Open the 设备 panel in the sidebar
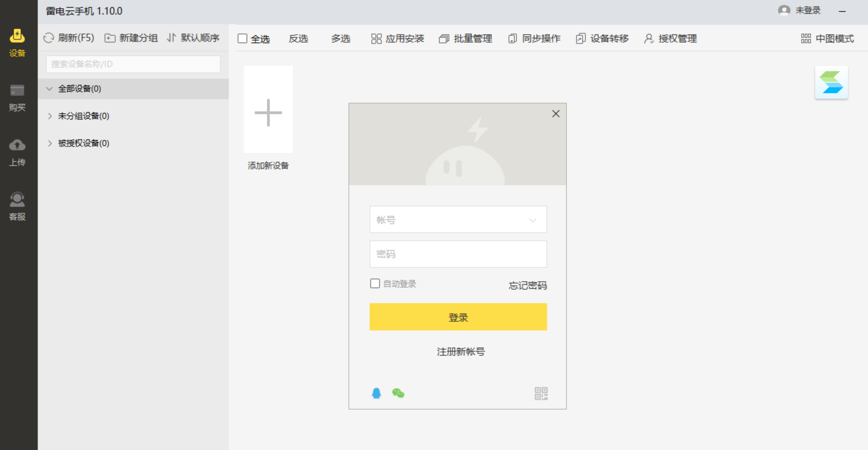Image resolution: width=868 pixels, height=450 pixels. (x=17, y=42)
